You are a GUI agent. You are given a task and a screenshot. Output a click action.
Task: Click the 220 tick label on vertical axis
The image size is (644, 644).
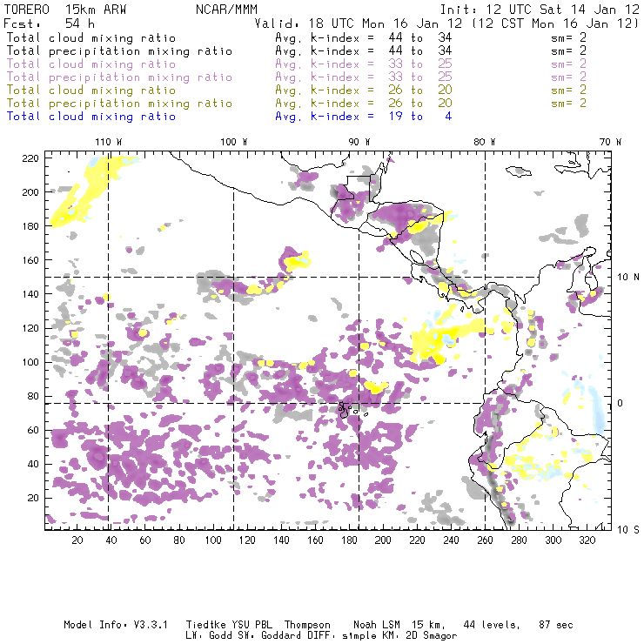[x=30, y=158]
